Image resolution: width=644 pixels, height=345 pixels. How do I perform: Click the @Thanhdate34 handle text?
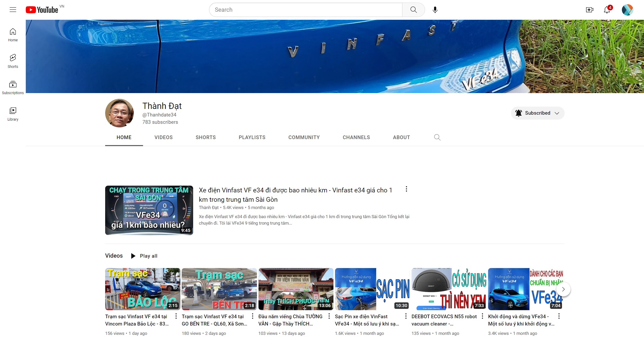tap(159, 115)
